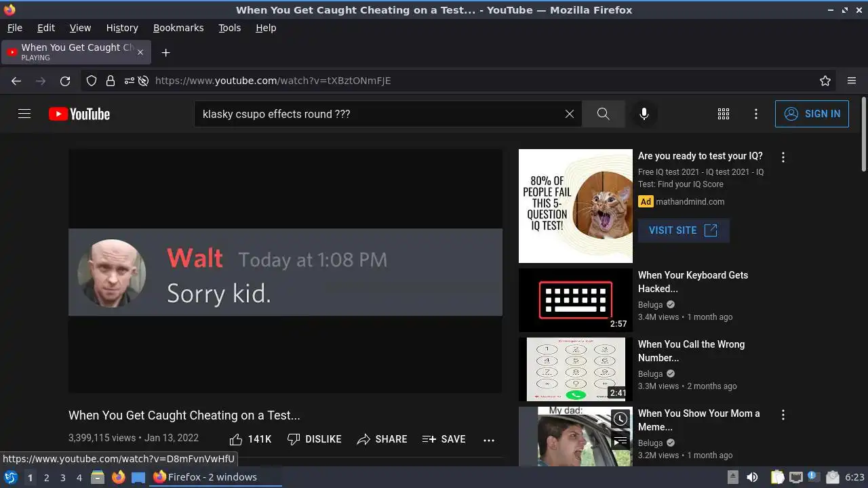Switch to workspace 4 in taskbar
The height and width of the screenshot is (488, 868).
(79, 477)
